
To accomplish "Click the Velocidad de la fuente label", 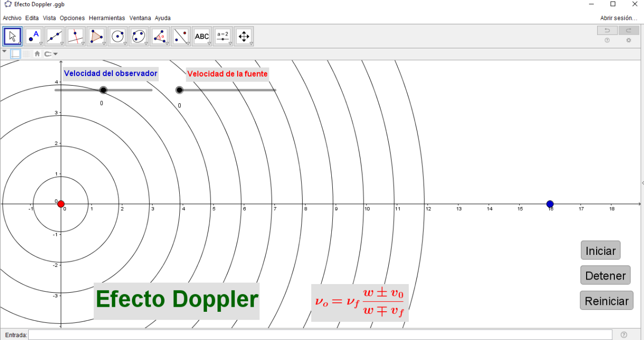I will pyautogui.click(x=228, y=74).
